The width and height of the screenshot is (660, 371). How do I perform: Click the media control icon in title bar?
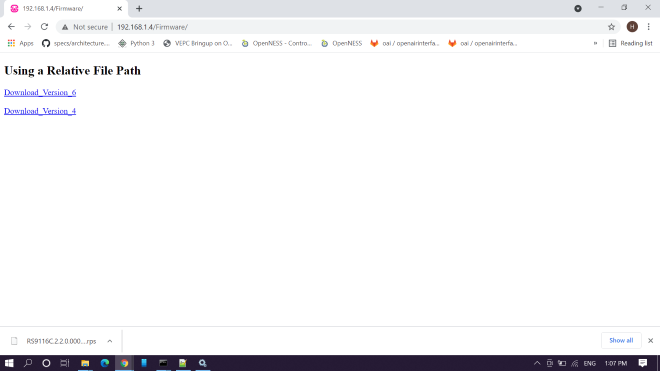tap(578, 8)
